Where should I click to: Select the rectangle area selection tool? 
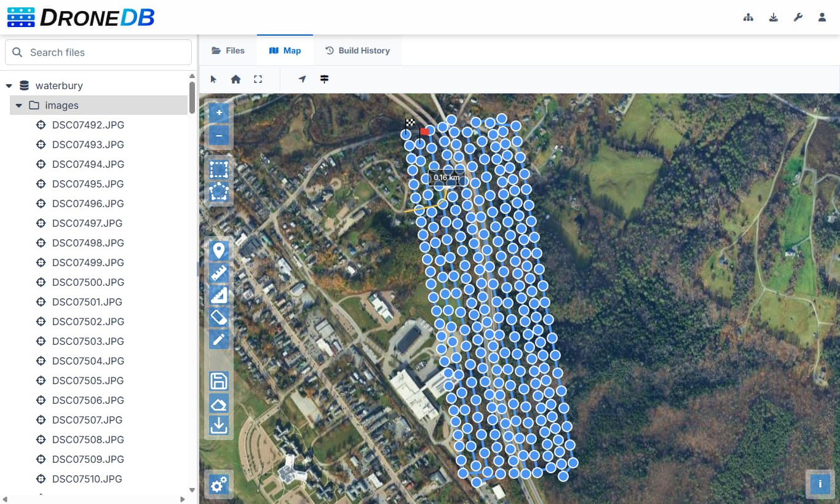click(x=219, y=169)
